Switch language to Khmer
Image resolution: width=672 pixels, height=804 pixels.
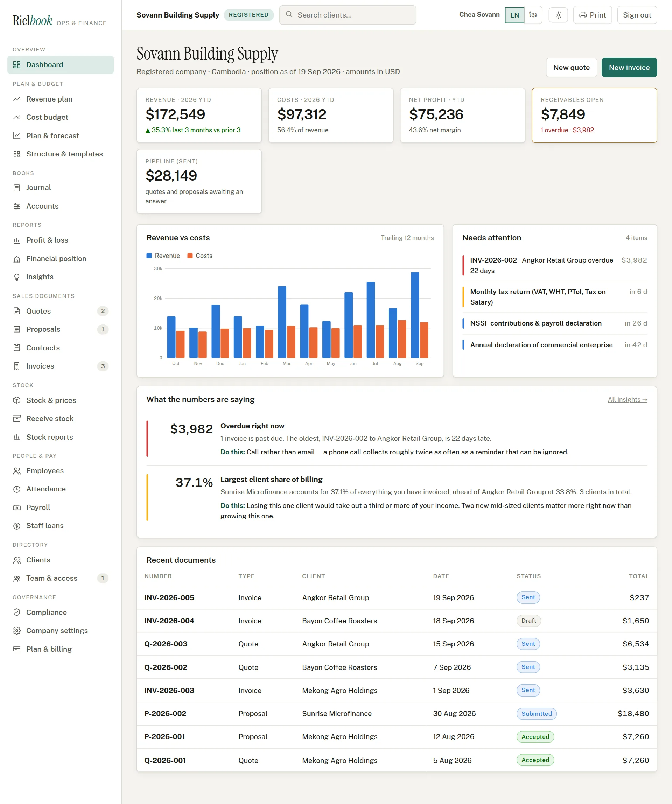click(x=533, y=15)
